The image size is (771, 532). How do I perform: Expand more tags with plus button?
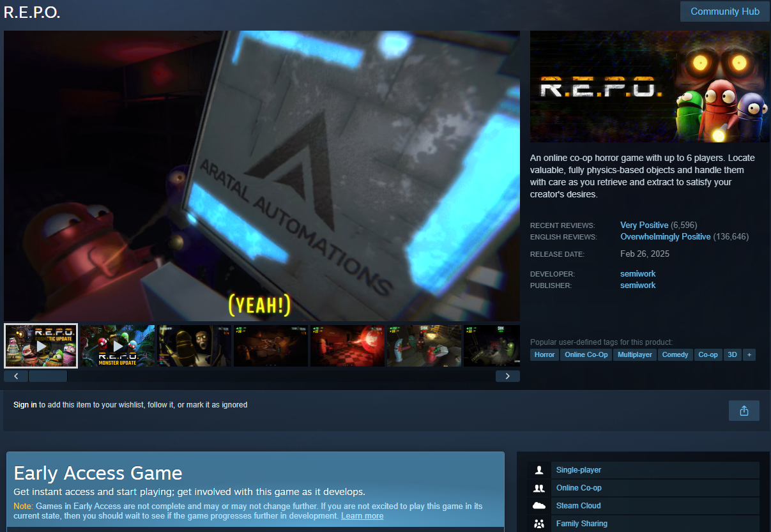749,354
